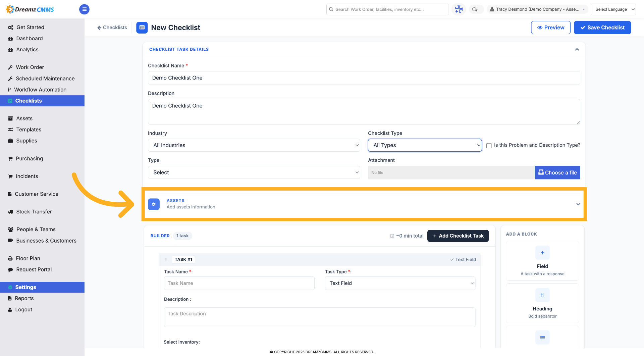
Task: Open the Type Select dropdown
Action: (254, 172)
